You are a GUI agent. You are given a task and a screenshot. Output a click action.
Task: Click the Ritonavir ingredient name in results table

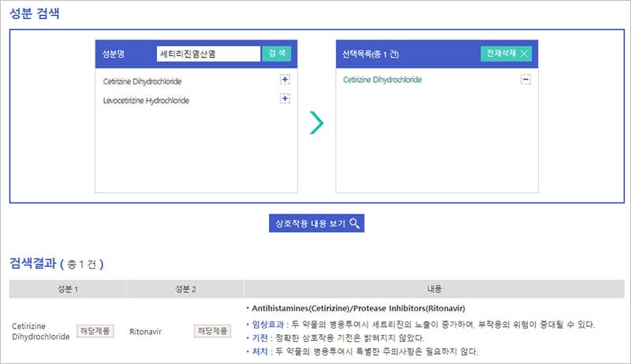coord(145,332)
